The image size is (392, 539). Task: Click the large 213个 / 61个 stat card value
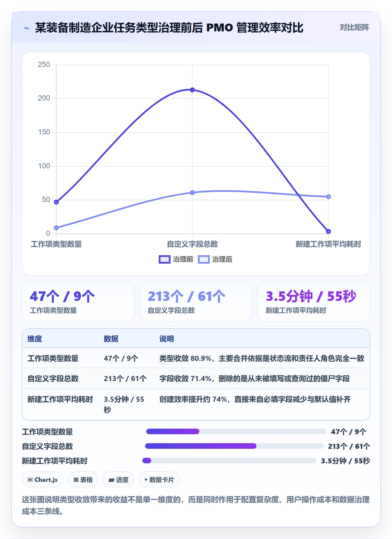tap(186, 296)
